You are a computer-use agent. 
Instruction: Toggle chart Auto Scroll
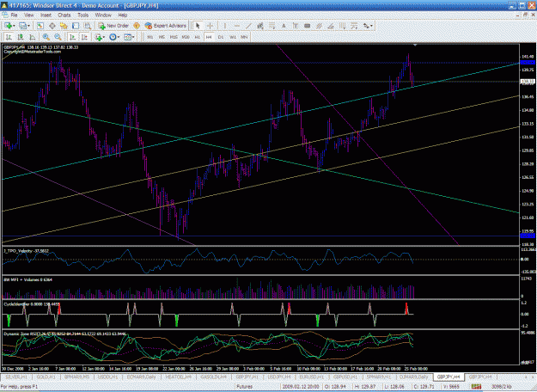pos(72,37)
